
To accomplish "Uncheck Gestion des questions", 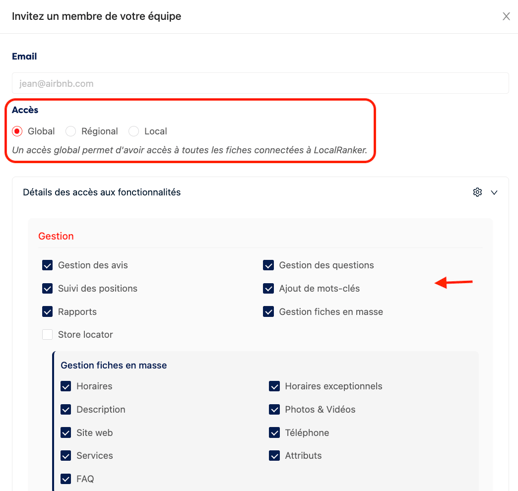I will point(268,265).
